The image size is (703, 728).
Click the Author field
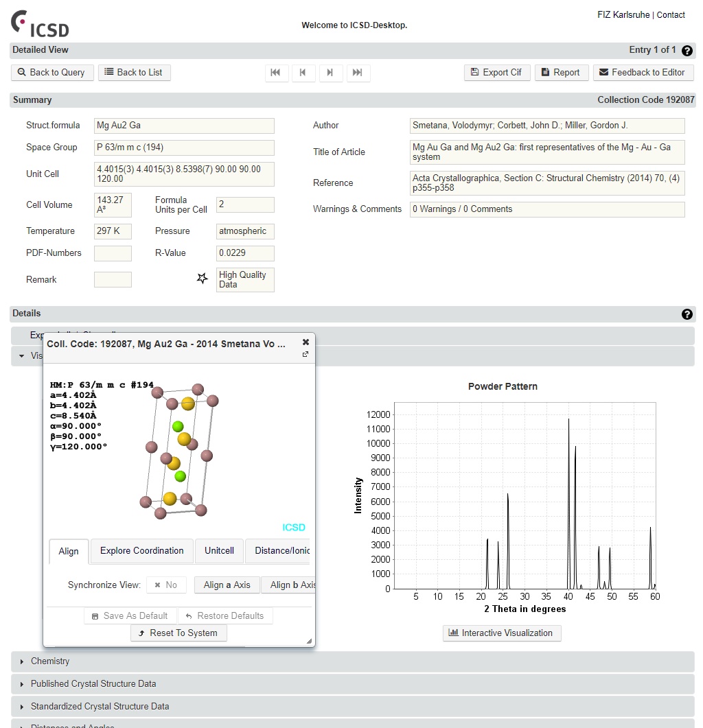547,126
